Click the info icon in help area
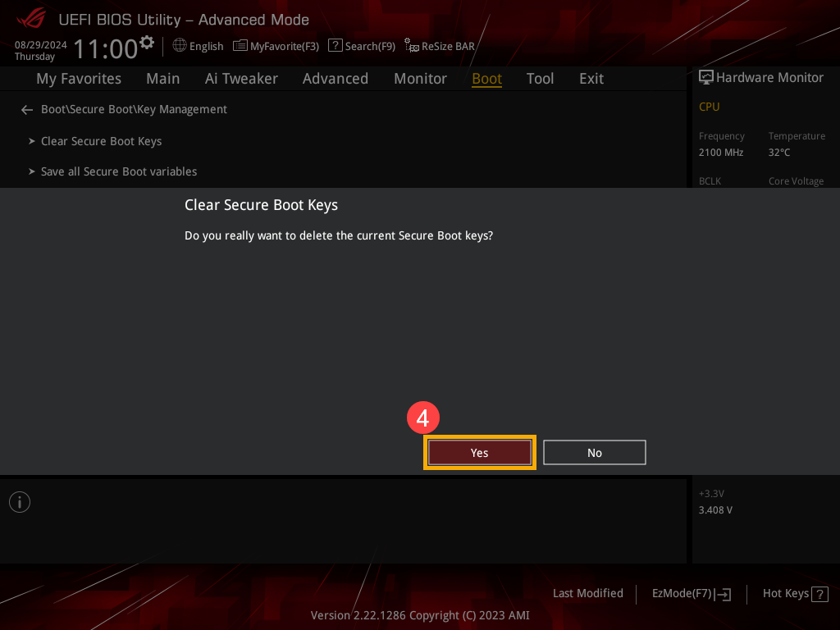 [x=20, y=502]
